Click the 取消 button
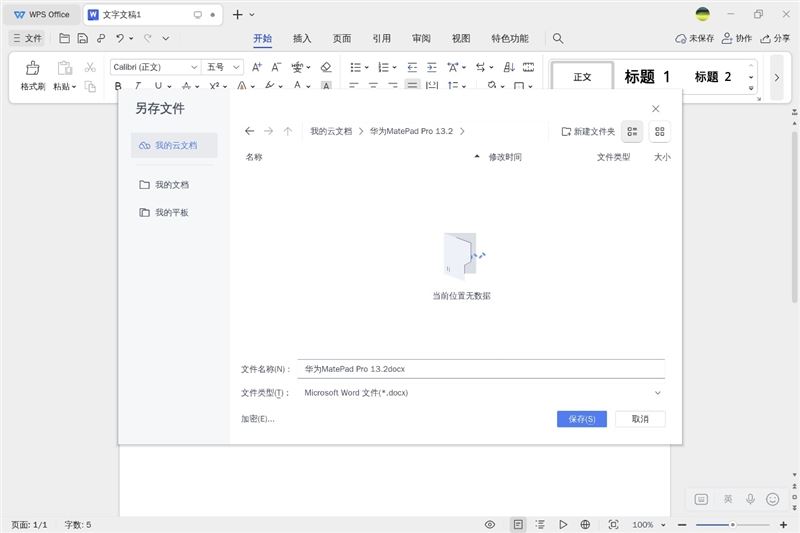This screenshot has width=800, height=533. 640,419
